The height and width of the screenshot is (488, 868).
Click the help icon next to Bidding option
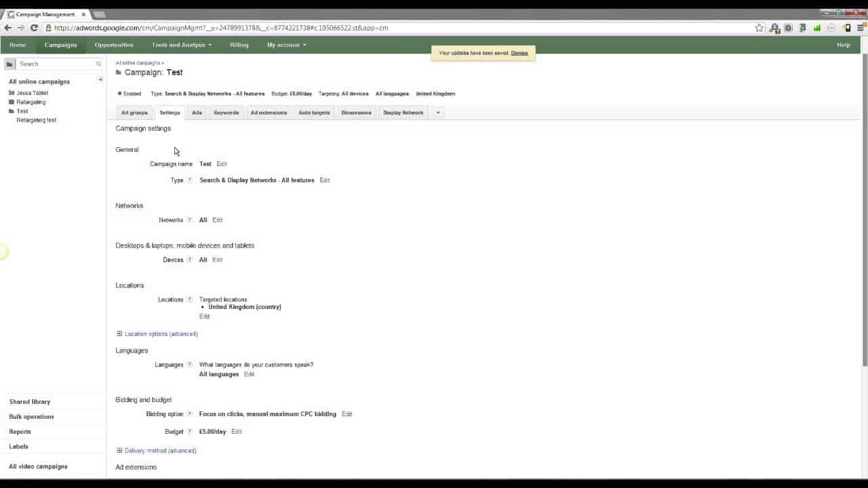tap(189, 414)
